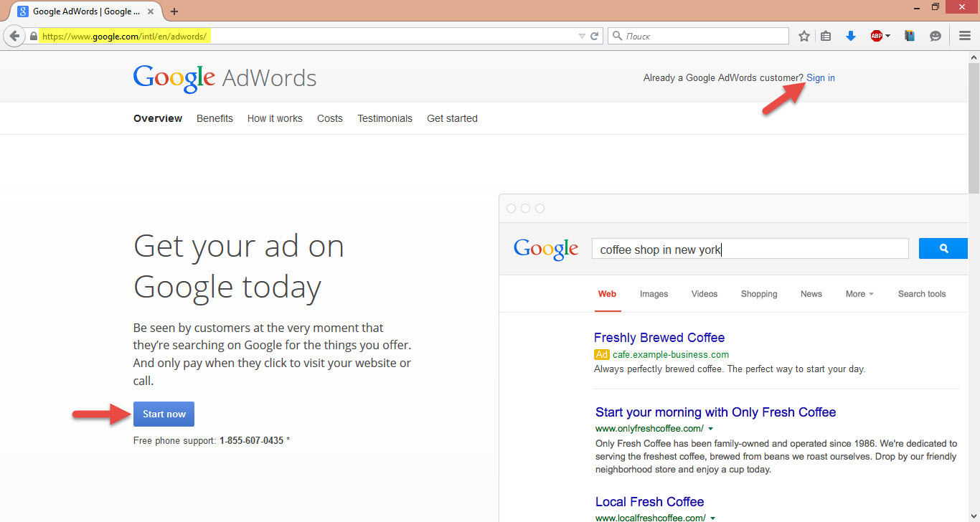Viewport: 980px width, 522px height.
Task: Click the Google logo in the search mockup
Action: pyautogui.click(x=546, y=250)
